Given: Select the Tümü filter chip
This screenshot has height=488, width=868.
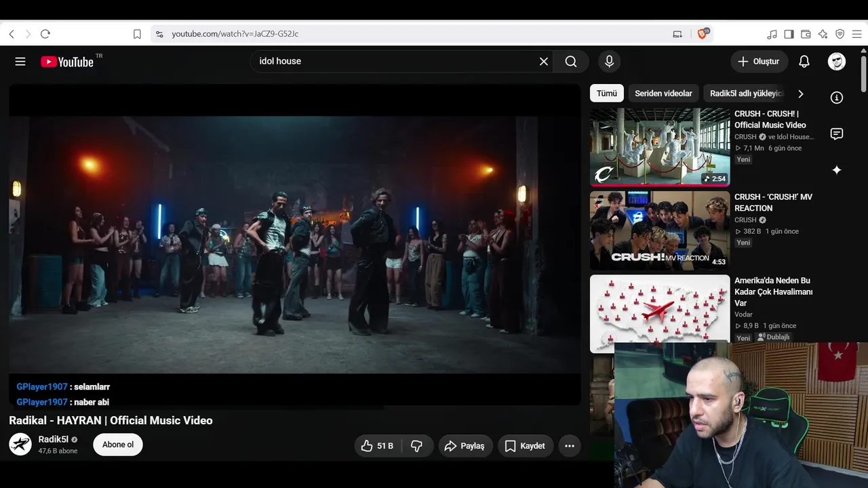Looking at the screenshot, I should 607,94.
